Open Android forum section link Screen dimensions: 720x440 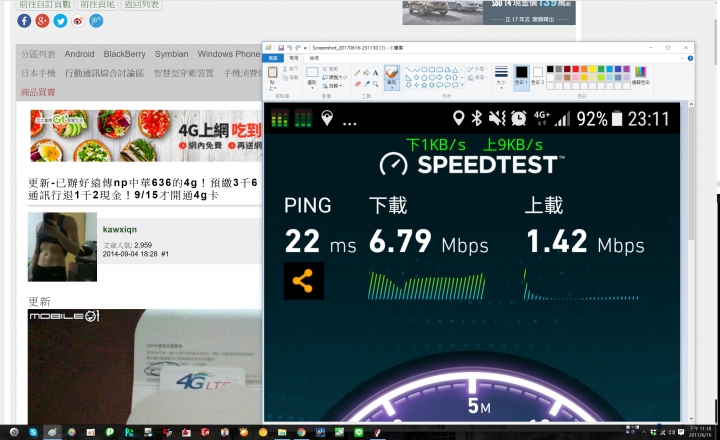[x=79, y=54]
